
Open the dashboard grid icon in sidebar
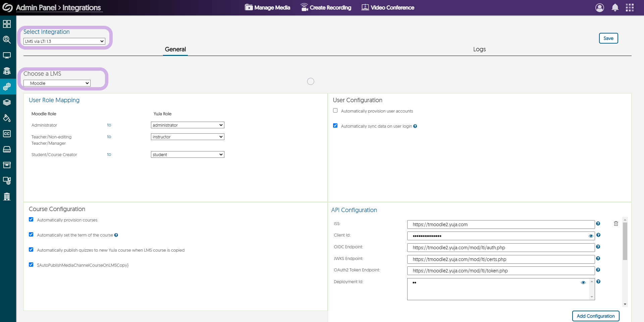point(7,24)
